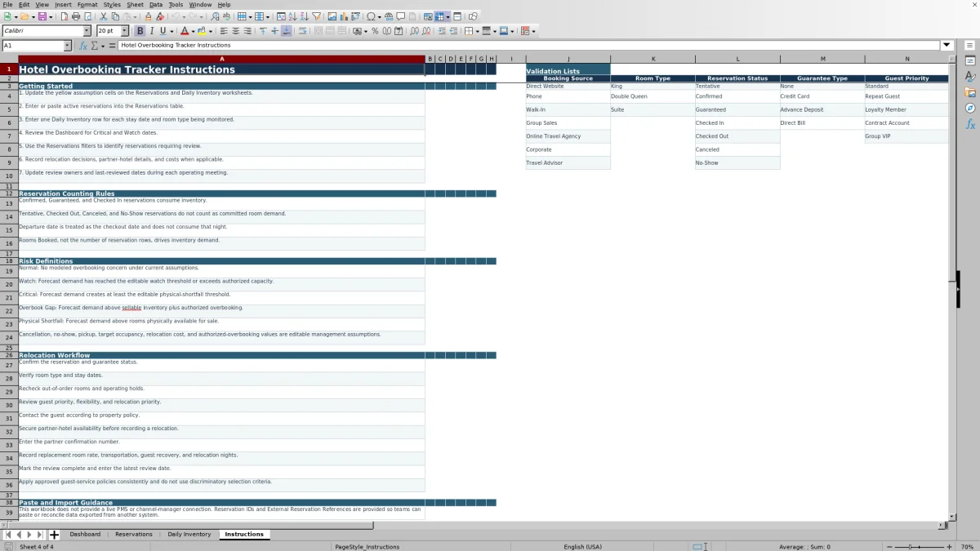Click the zoom out minus button
Image resolution: width=980 pixels, height=551 pixels.
889,547
